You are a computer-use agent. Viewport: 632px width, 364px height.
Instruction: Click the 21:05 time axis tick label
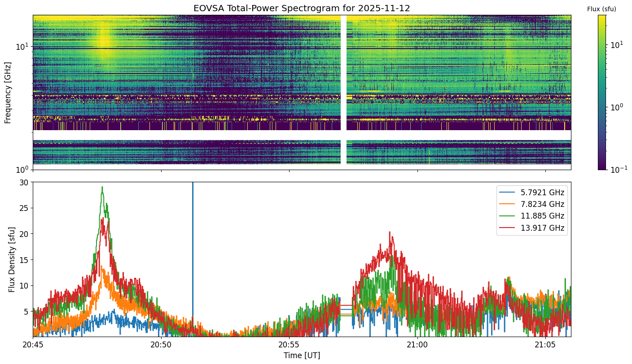coord(545,345)
